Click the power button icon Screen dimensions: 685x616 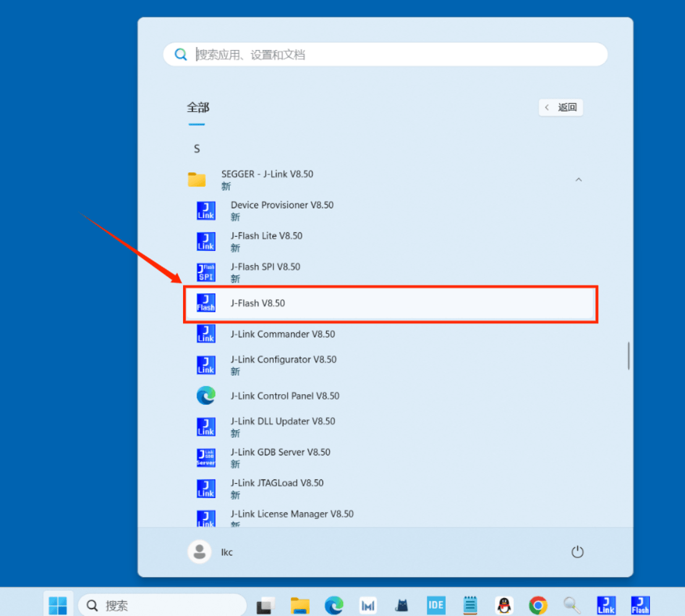(577, 552)
